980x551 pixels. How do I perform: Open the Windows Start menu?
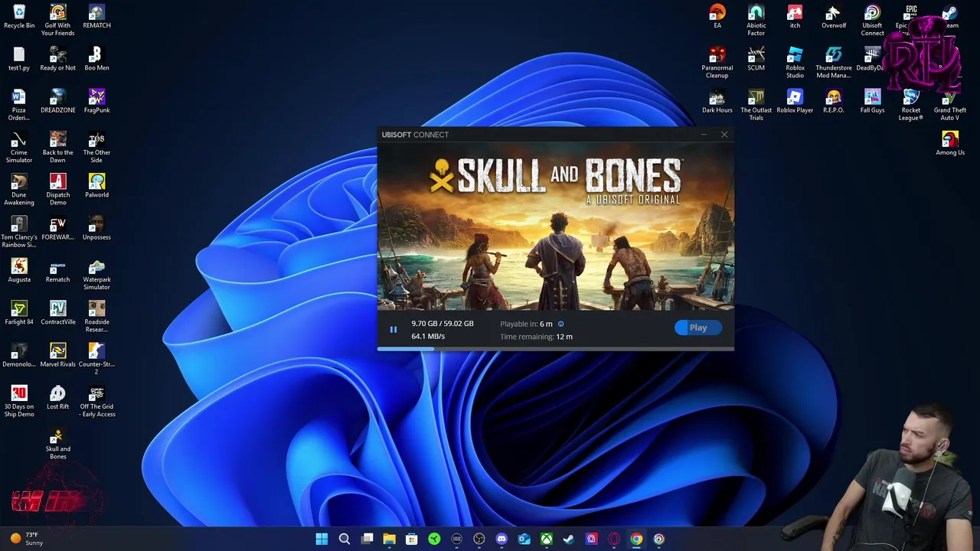322,539
